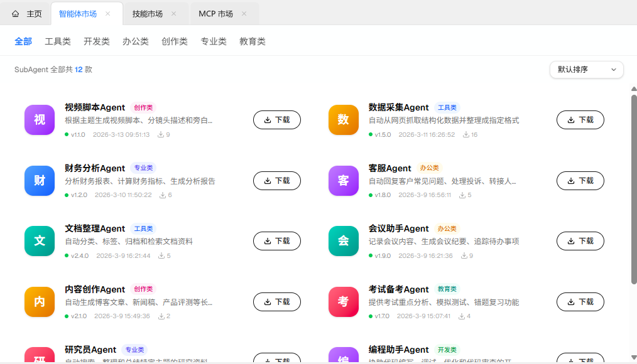Filter by 教育类 category
The width and height of the screenshot is (637, 364).
coord(253,41)
